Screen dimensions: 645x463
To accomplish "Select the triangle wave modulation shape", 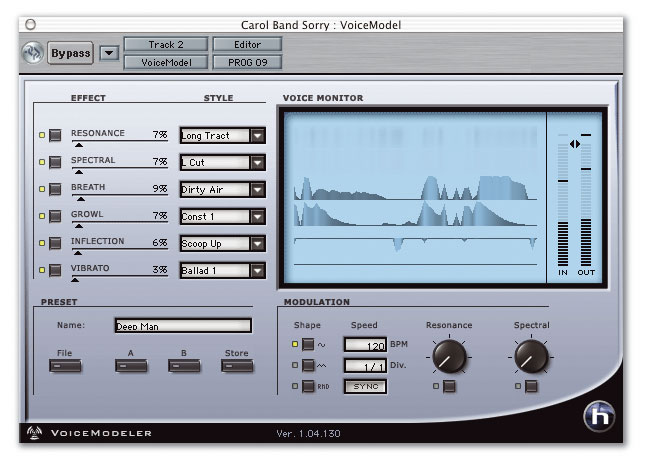I will [309, 365].
